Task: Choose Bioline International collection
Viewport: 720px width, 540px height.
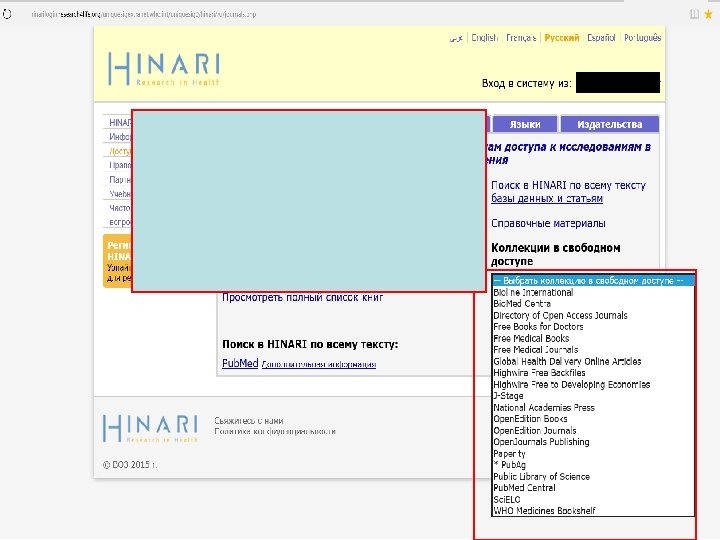Action: point(593,292)
